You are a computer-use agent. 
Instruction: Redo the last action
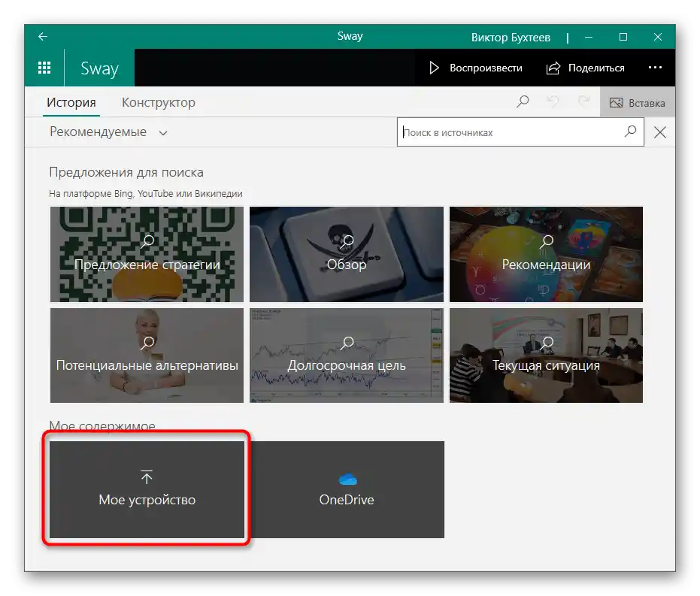[x=584, y=102]
